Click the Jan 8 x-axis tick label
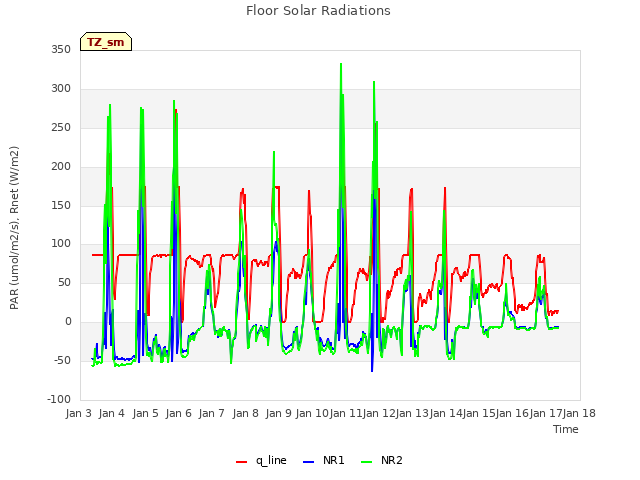Image resolution: width=640 pixels, height=480 pixels. (245, 413)
